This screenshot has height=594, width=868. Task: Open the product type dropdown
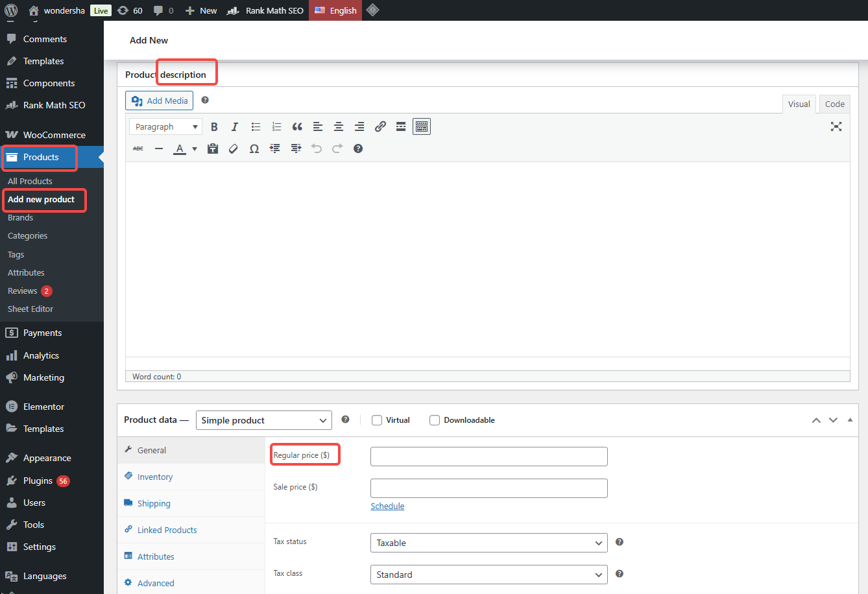coord(263,420)
